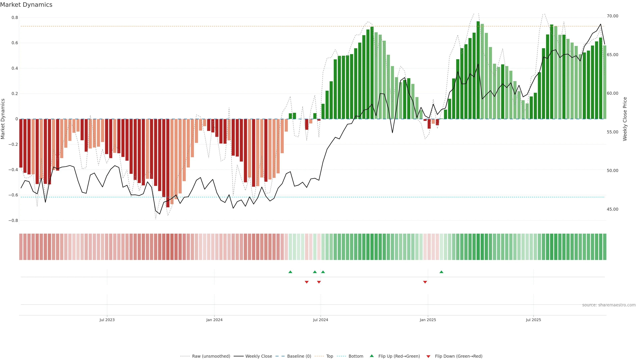This screenshot has height=362, width=644.
Task: Toggle the Top legend entry
Action: click(x=330, y=356)
